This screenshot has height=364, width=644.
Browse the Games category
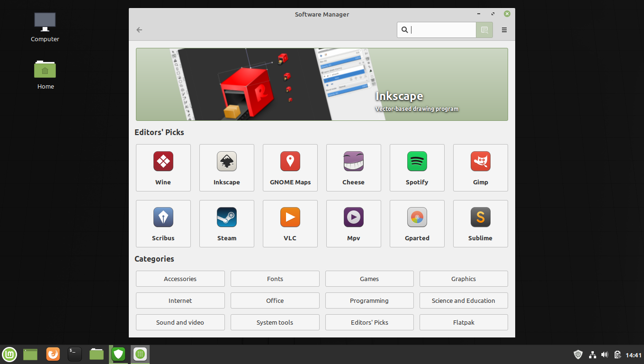[x=369, y=279]
